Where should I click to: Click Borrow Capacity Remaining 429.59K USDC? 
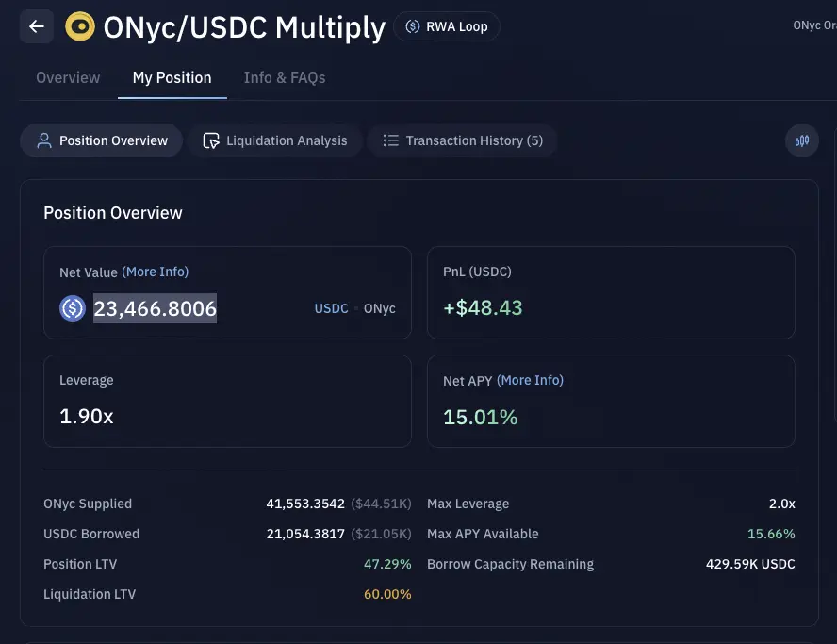pyautogui.click(x=750, y=564)
